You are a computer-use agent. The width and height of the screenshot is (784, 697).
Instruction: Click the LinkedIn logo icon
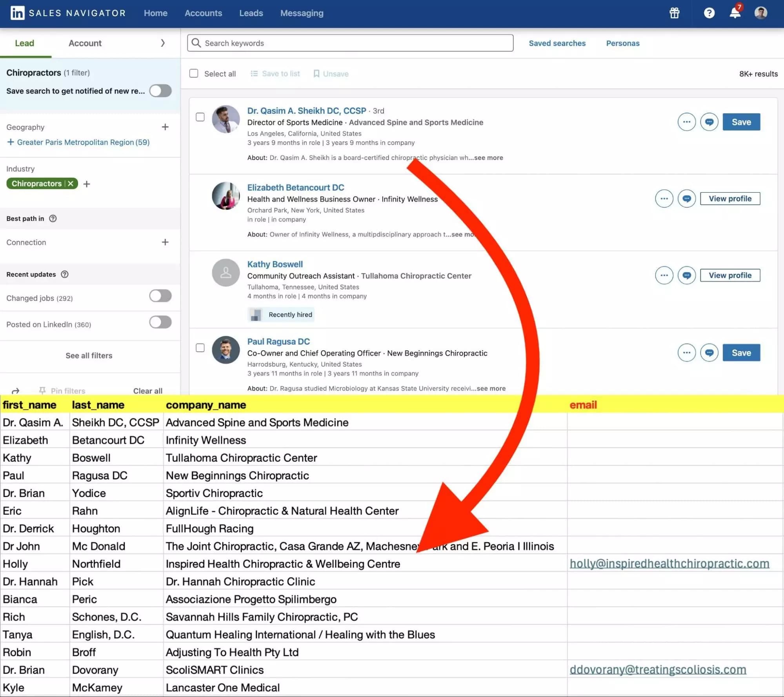tap(17, 13)
